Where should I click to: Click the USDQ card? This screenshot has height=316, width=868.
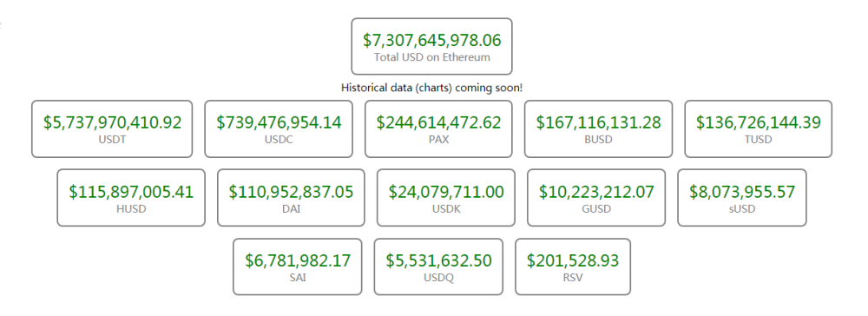[x=438, y=267]
